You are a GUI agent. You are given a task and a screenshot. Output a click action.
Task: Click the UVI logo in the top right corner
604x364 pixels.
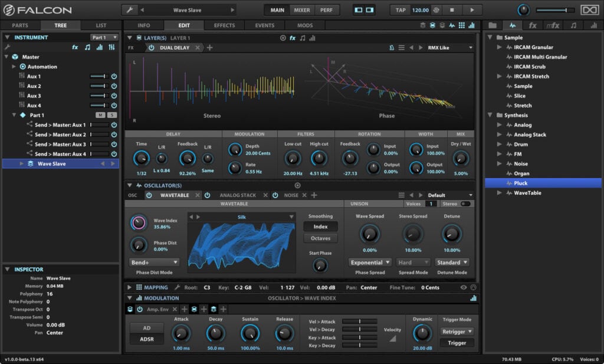[x=590, y=10]
